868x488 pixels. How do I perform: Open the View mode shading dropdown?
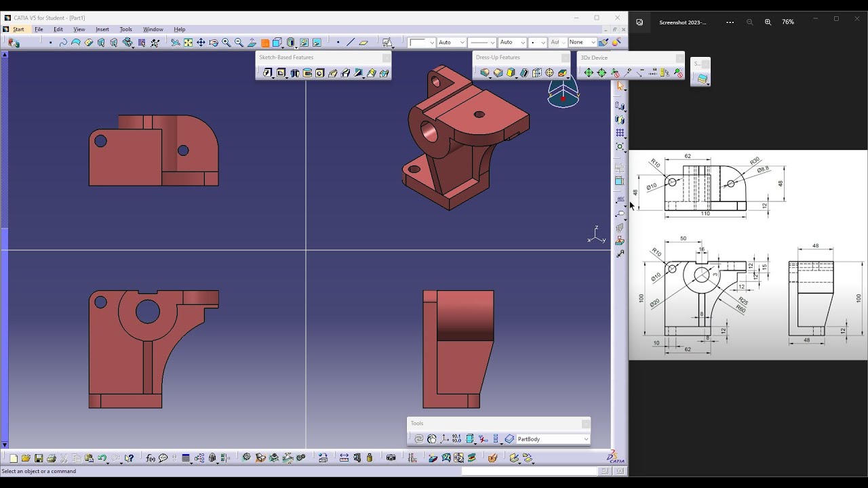click(296, 46)
